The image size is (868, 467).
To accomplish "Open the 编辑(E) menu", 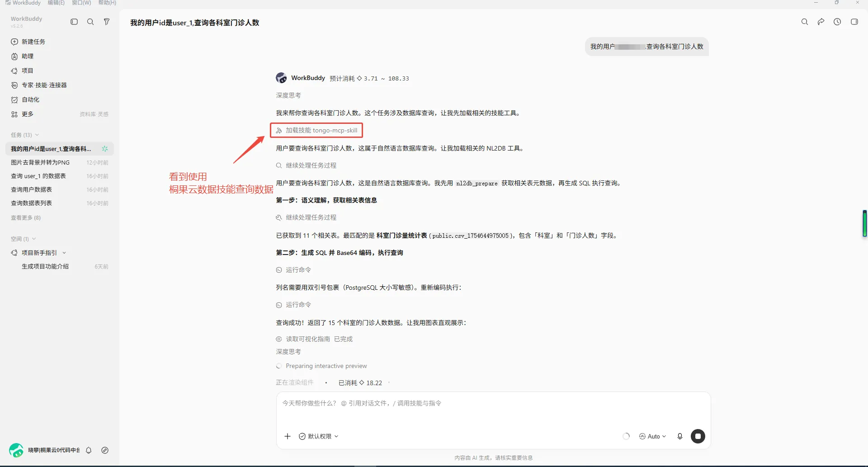I will (56, 3).
